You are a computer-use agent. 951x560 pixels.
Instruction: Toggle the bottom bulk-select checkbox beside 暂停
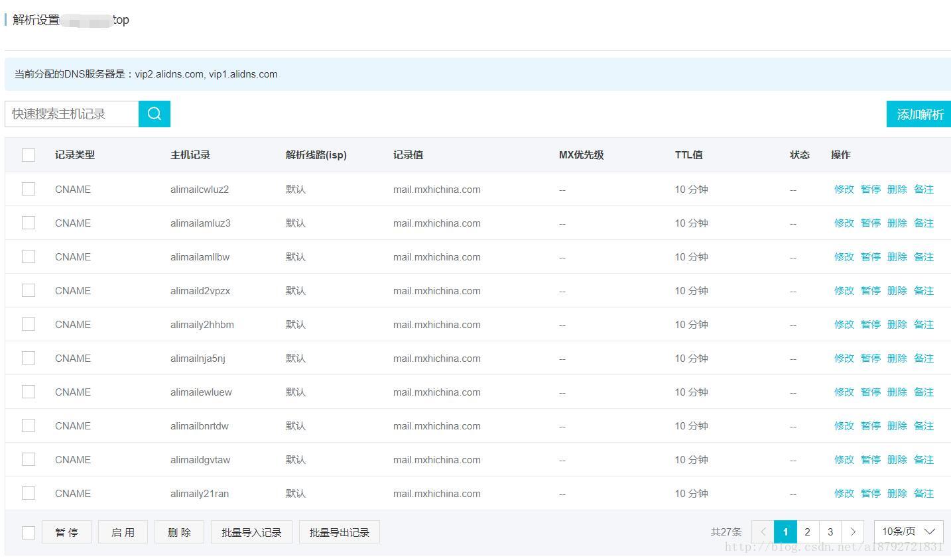coord(29,533)
